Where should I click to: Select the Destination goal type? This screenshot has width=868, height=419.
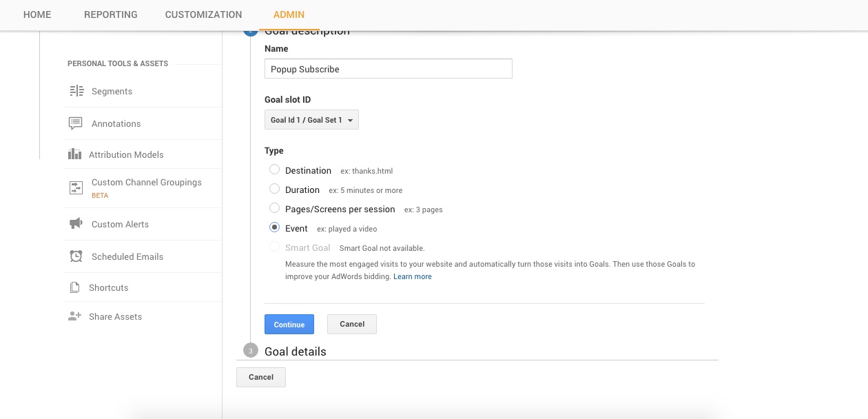[274, 170]
